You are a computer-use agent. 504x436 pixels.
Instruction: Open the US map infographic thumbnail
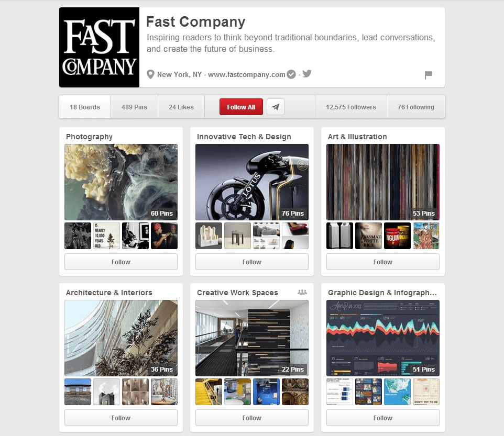click(397, 392)
